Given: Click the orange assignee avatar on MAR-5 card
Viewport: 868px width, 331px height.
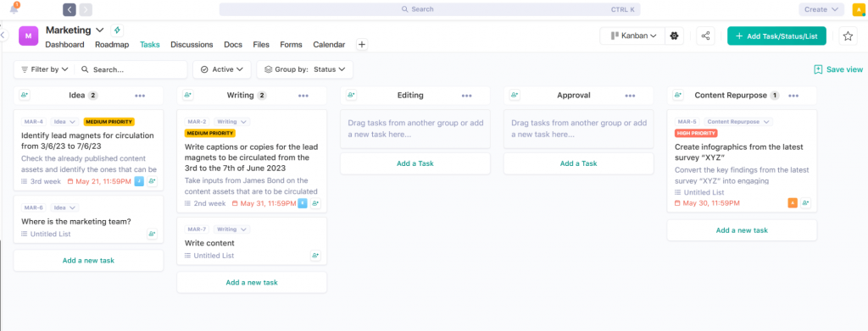Looking at the screenshot, I should pyautogui.click(x=793, y=203).
